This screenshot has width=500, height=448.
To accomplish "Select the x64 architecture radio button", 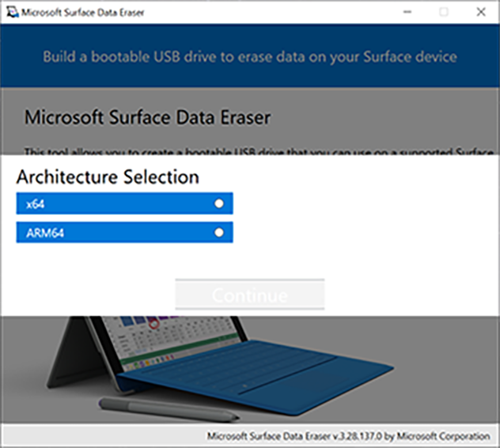I will coord(219,203).
